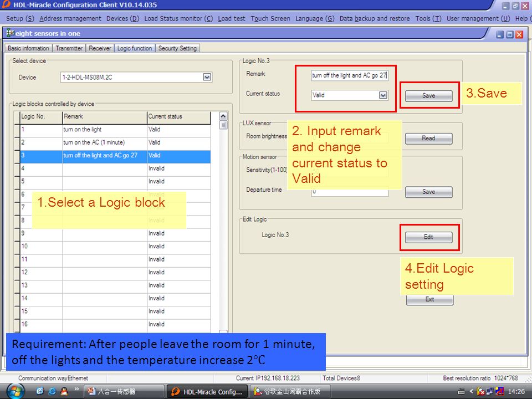This screenshot has width=532, height=399.
Task: Click the Current status column header
Action: tap(179, 116)
